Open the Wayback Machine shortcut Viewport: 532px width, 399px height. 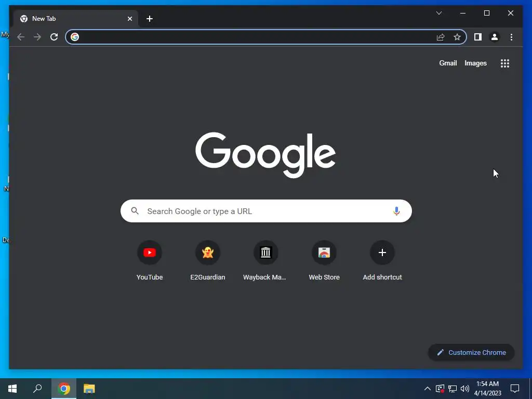pos(265,261)
